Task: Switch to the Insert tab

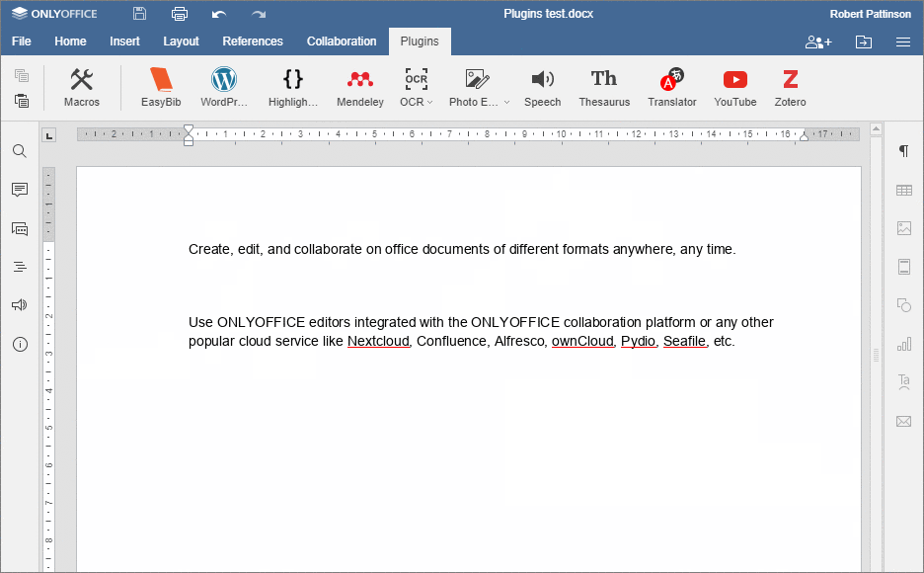Action: pos(124,41)
